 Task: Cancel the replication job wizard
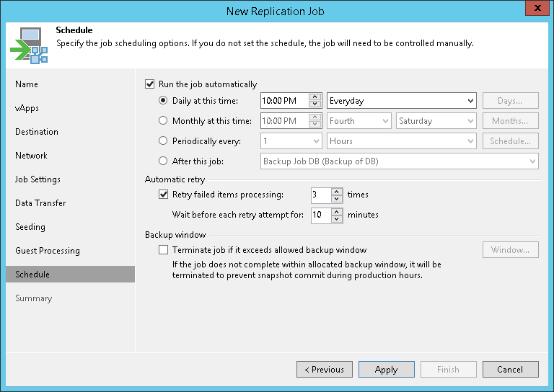510,370
